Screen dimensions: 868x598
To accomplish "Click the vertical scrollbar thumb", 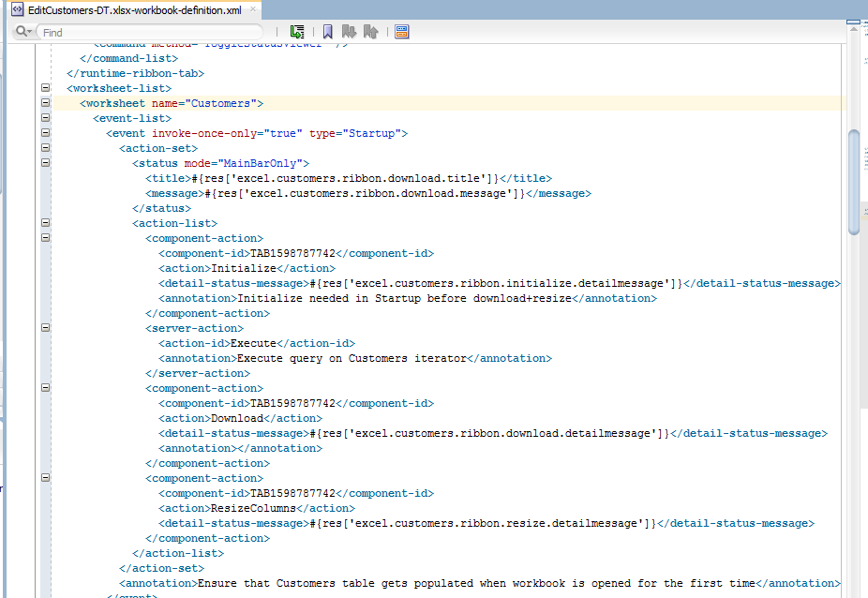I will click(854, 182).
